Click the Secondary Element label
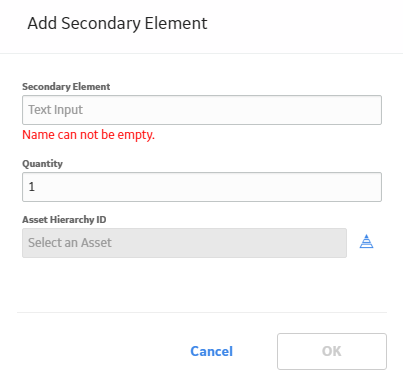403x380 pixels. (x=66, y=87)
